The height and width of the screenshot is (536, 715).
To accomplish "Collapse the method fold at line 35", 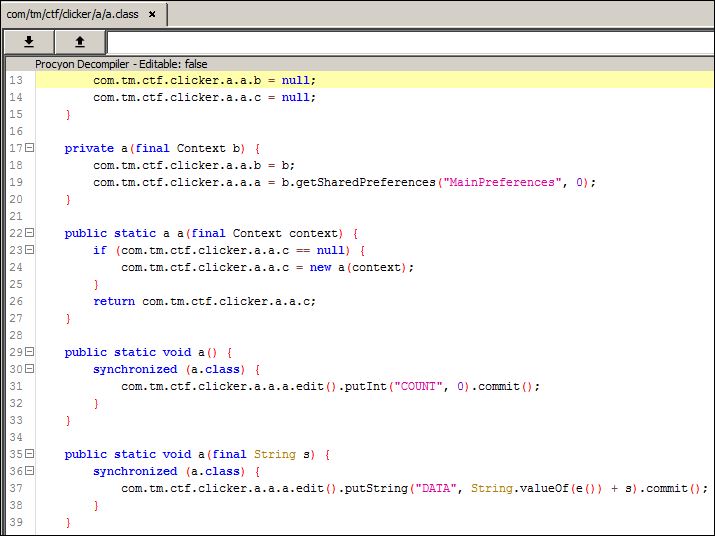I will 30,454.
